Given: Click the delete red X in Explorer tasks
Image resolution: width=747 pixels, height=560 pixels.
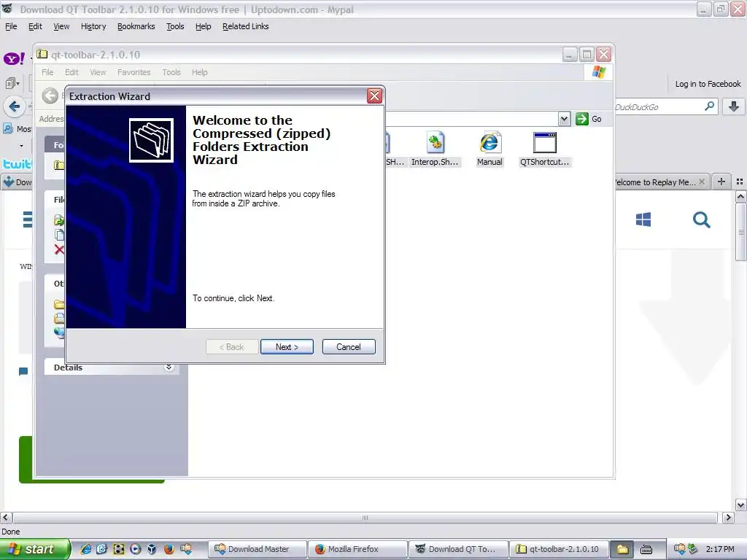Looking at the screenshot, I should 59,249.
